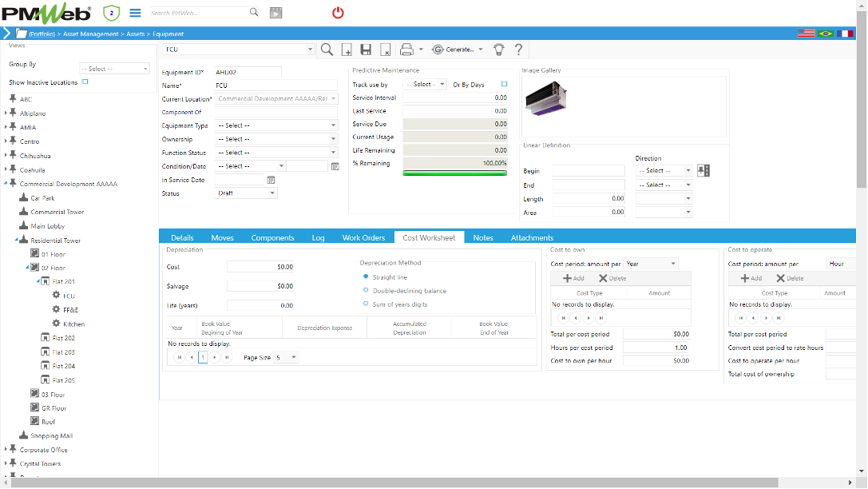Viewport: 868px width, 489px height.
Task: Select Straight line depreciation method
Action: click(366, 276)
